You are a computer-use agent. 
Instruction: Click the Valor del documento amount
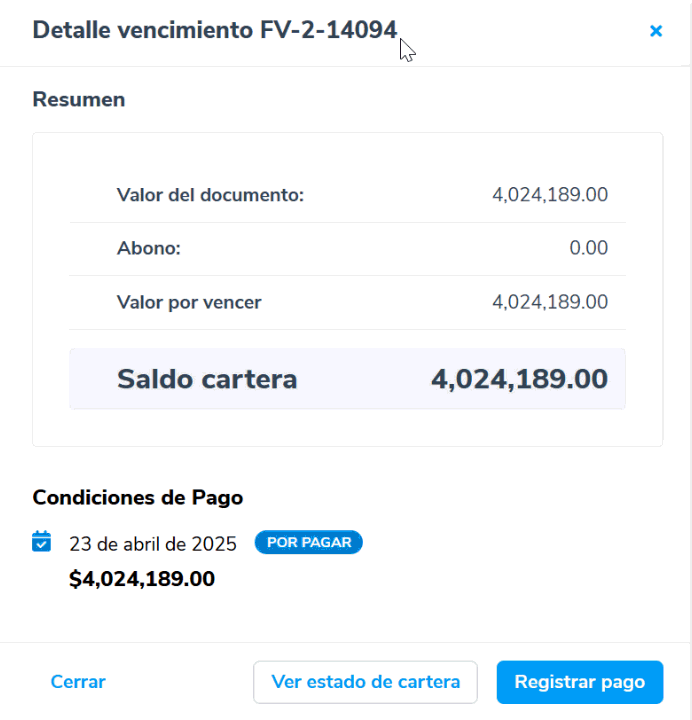[550, 195]
